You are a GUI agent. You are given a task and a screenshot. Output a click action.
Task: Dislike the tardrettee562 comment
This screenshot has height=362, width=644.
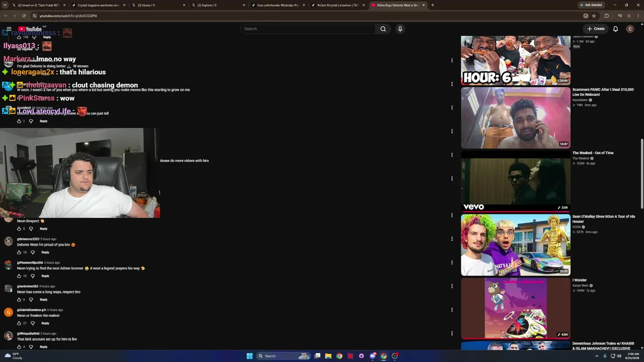tap(31, 300)
